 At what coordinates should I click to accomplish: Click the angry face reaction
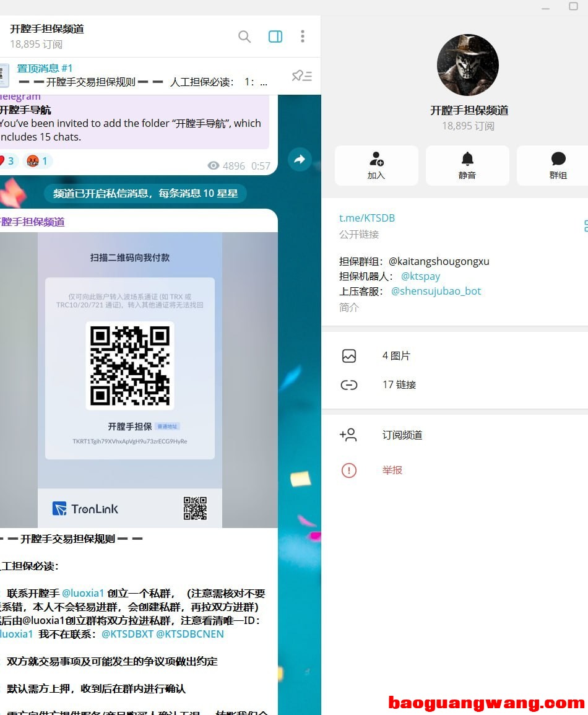click(37, 161)
